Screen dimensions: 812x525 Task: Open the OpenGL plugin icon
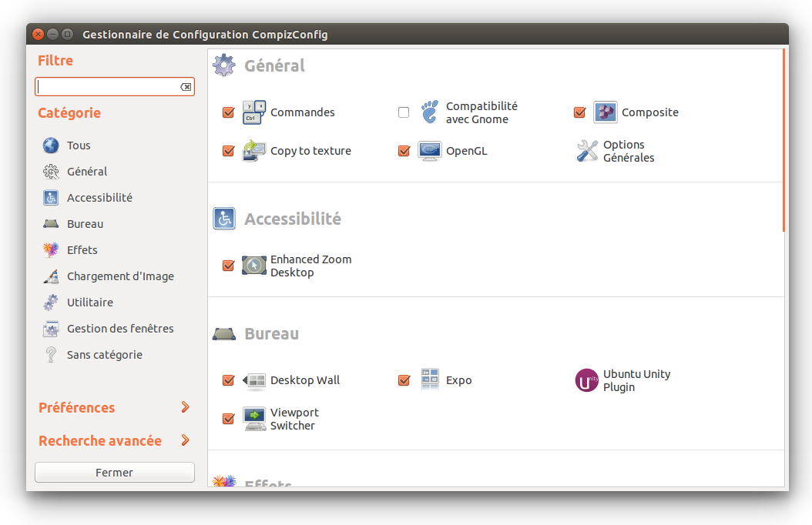tap(429, 151)
